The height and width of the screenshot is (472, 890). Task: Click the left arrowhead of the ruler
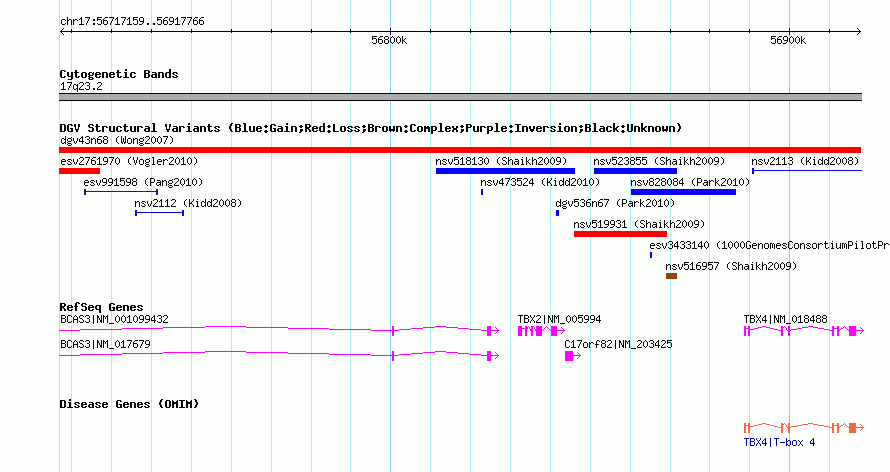tap(63, 31)
